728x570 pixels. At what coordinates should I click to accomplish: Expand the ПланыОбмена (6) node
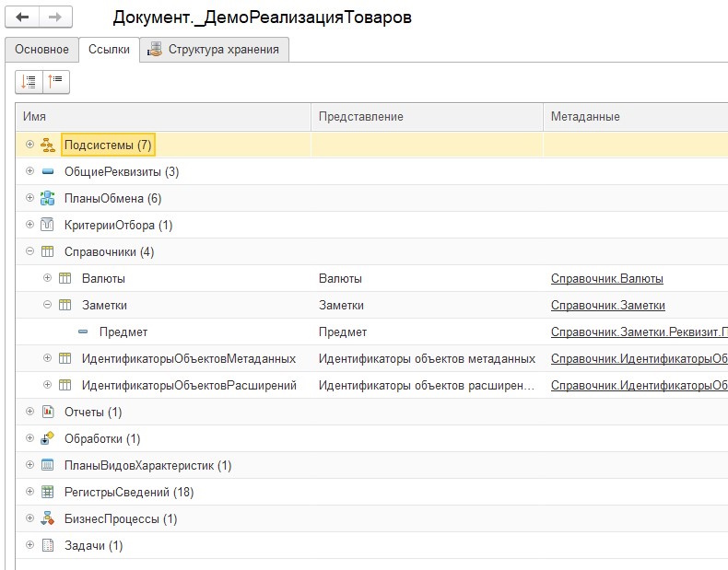[x=29, y=198]
